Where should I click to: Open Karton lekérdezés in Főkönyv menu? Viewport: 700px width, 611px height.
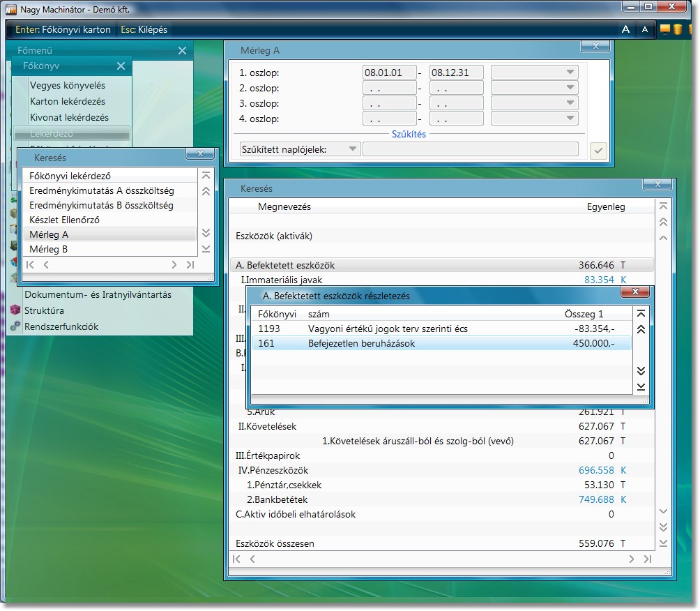tap(69, 101)
